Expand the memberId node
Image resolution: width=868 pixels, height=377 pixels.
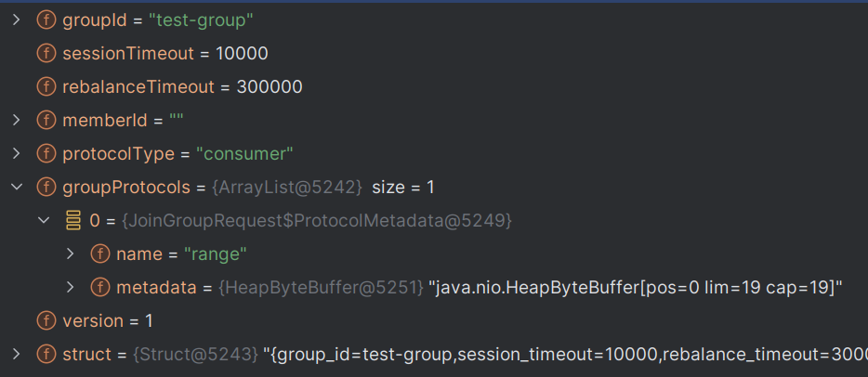pos(16,121)
